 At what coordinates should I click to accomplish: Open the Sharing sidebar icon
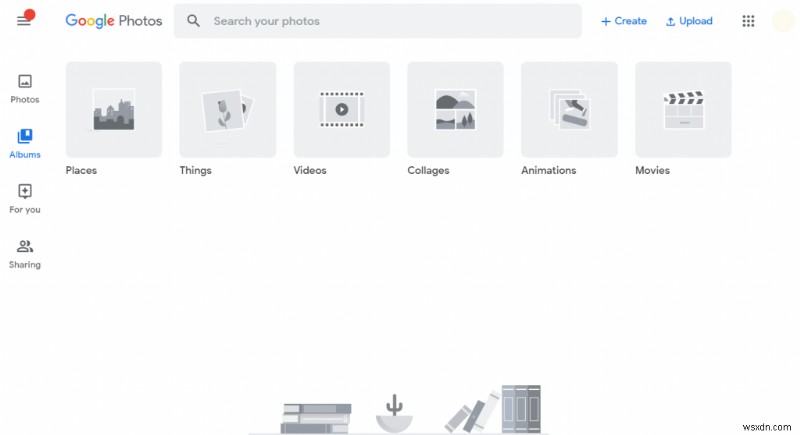click(24, 246)
